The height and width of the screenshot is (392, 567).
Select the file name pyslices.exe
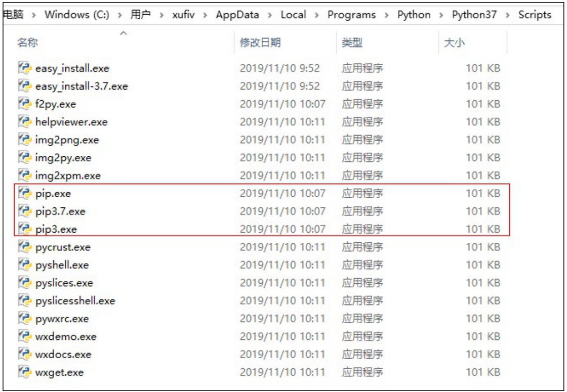64,283
